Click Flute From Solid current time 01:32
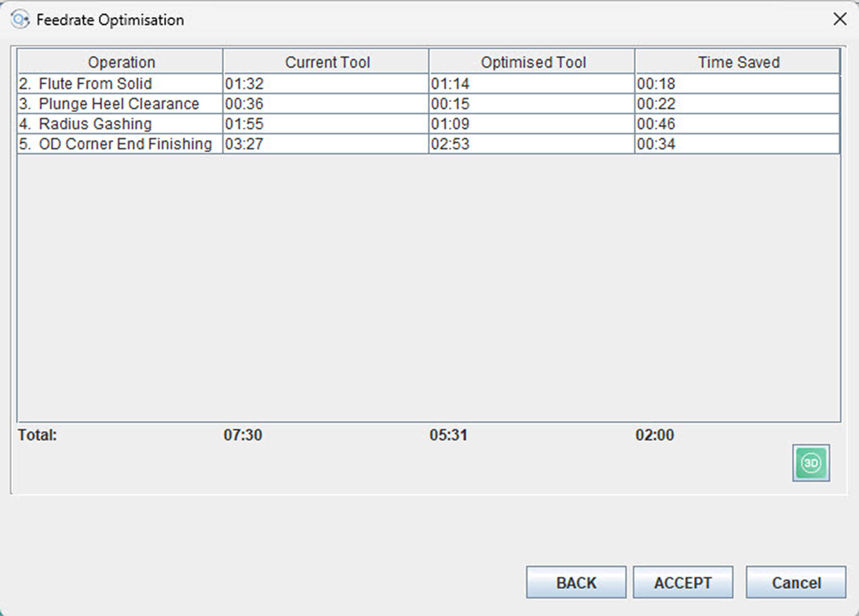The height and width of the screenshot is (616, 859). tap(244, 84)
